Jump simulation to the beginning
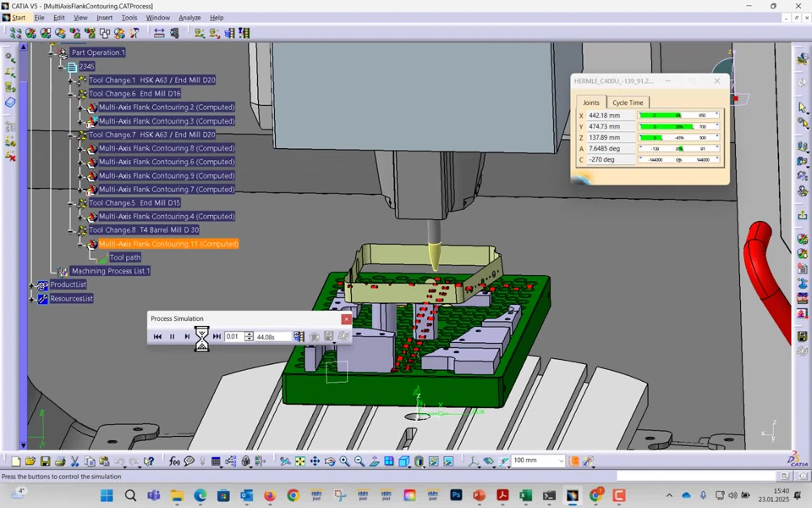The image size is (812, 508). coord(157,336)
